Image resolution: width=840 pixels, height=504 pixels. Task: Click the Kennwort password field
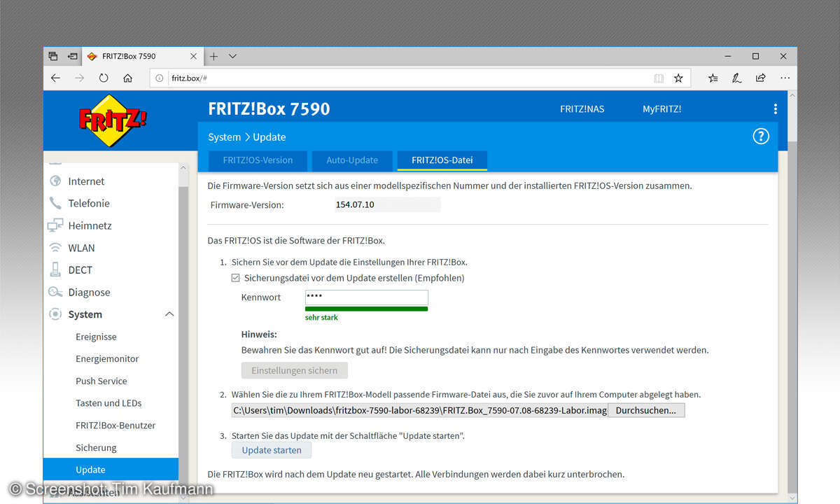tap(366, 297)
